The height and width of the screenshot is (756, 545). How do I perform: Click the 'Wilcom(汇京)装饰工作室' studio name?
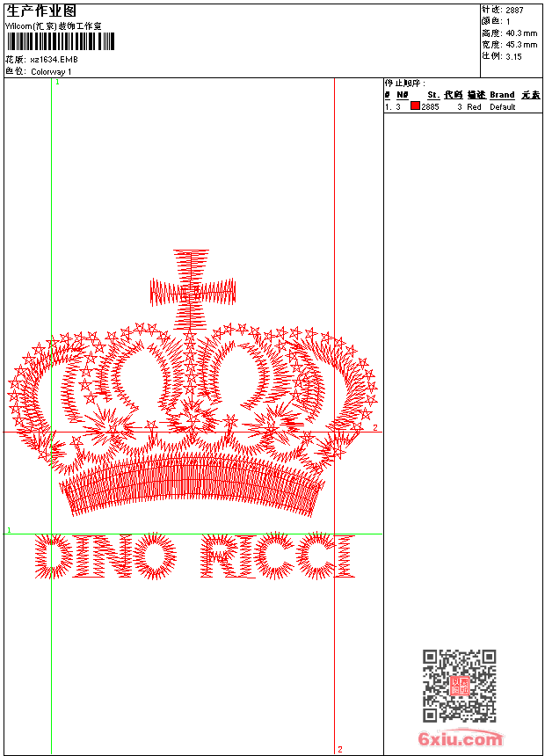(53, 26)
